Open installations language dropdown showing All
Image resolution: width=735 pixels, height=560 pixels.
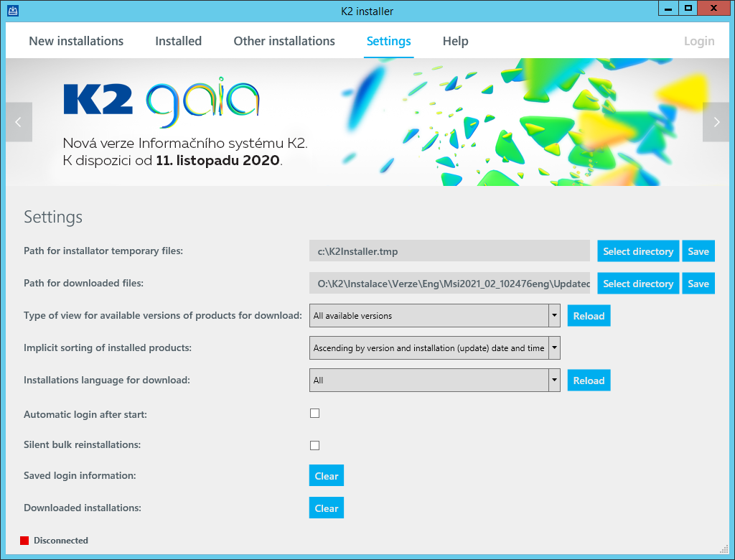[434, 381]
